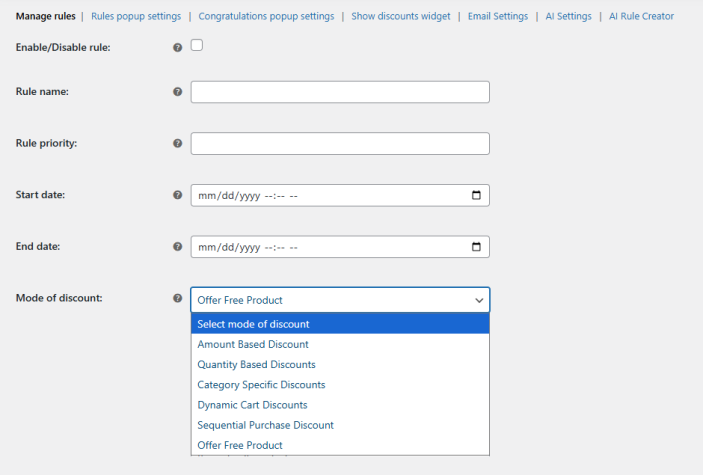Pick Category Specific Discounts from list

[x=261, y=384]
